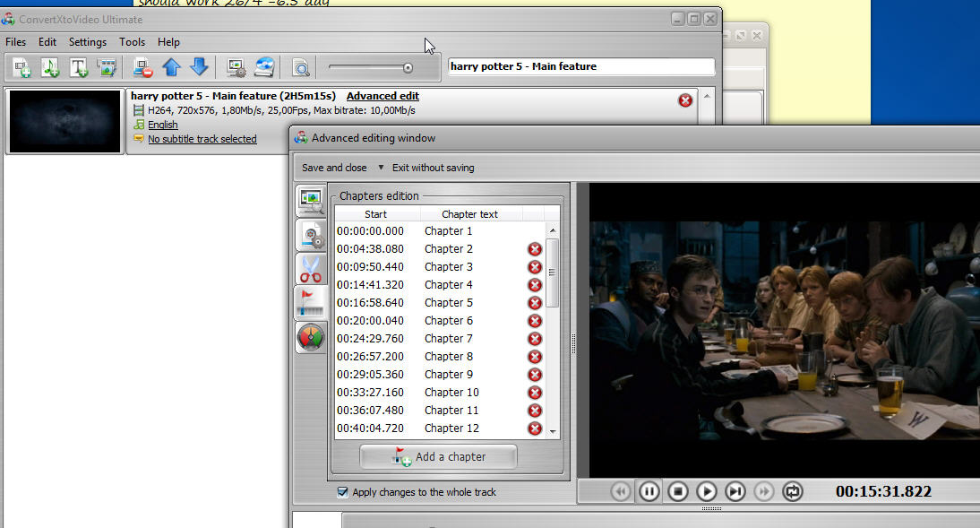The width and height of the screenshot is (980, 528).
Task: Click the Add audio track icon
Action: [x=49, y=67]
